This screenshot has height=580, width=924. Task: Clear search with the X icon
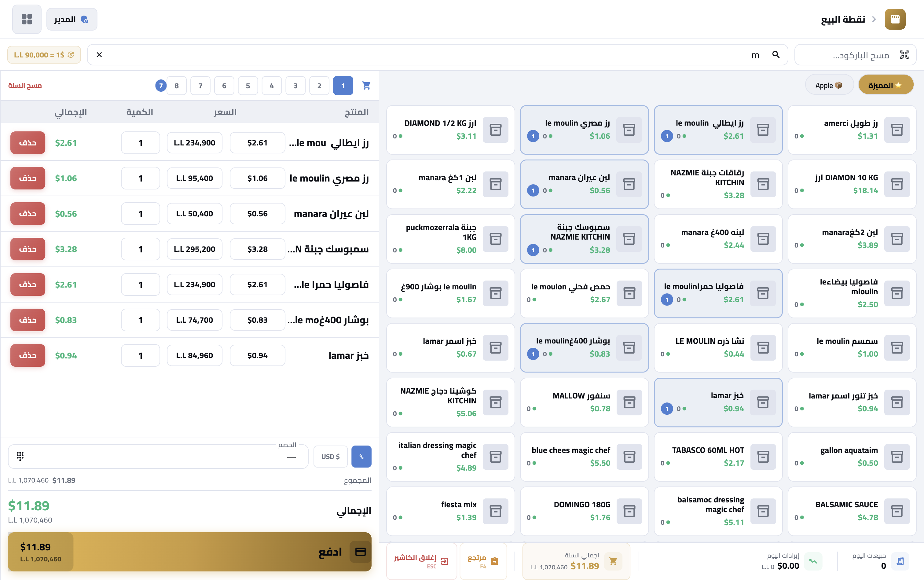click(x=99, y=55)
